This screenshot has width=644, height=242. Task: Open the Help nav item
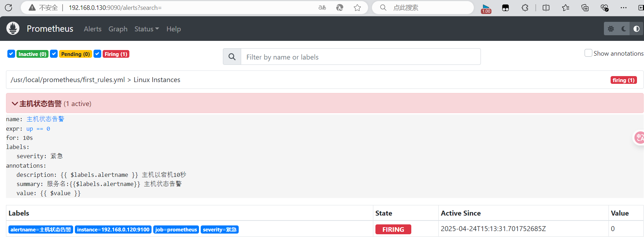tap(173, 29)
